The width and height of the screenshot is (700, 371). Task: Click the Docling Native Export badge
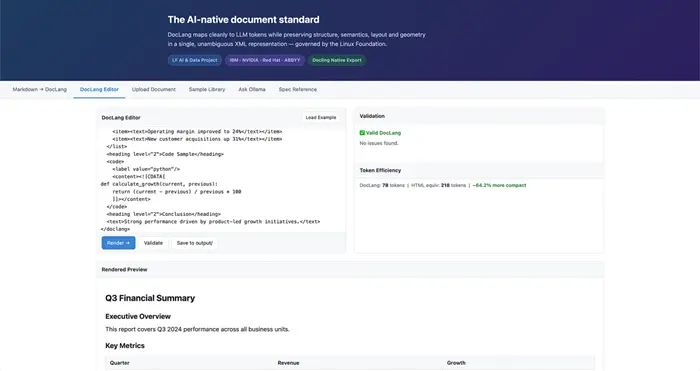pyautogui.click(x=337, y=60)
